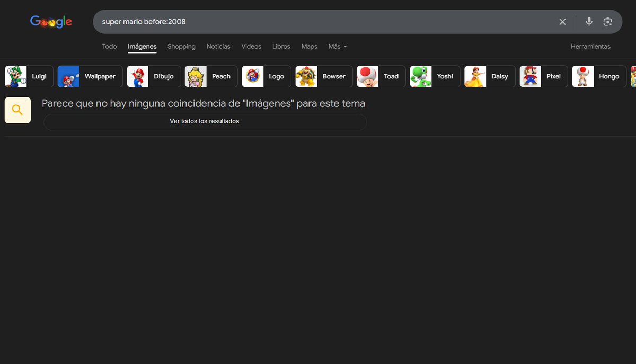This screenshot has width=636, height=364.
Task: Switch to the Shopping tab
Action: pyautogui.click(x=181, y=47)
